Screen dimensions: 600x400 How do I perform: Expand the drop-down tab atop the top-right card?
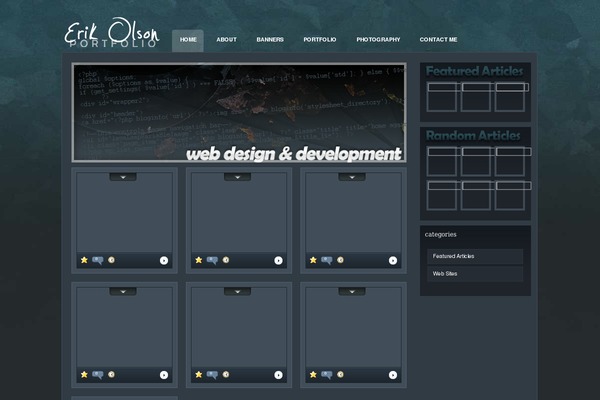click(352, 177)
